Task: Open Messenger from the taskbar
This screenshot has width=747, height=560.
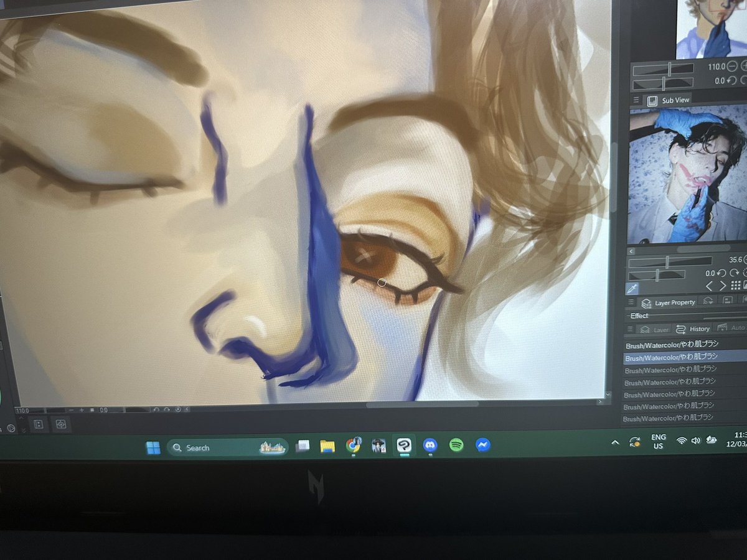Action: [482, 445]
